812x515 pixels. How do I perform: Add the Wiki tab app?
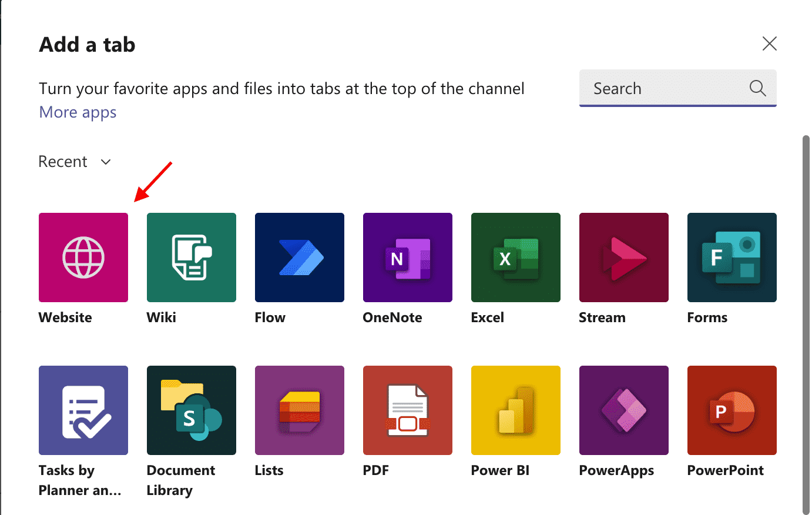click(192, 257)
